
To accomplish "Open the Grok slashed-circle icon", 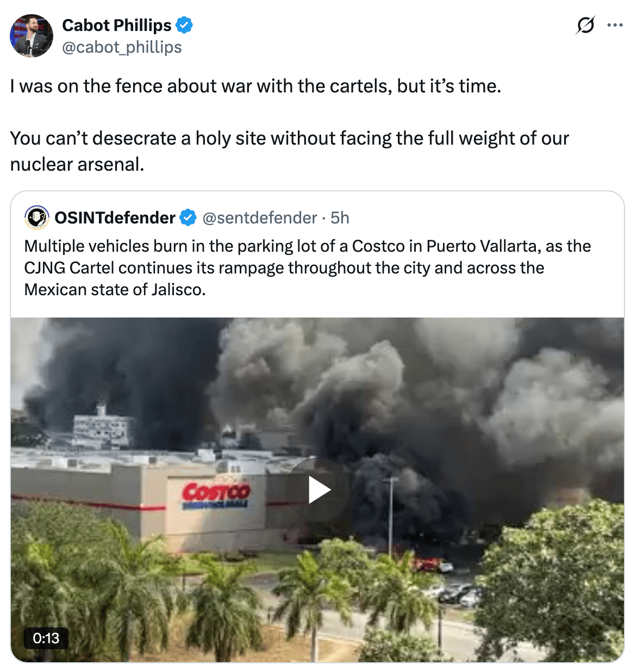I will pyautogui.click(x=585, y=25).
